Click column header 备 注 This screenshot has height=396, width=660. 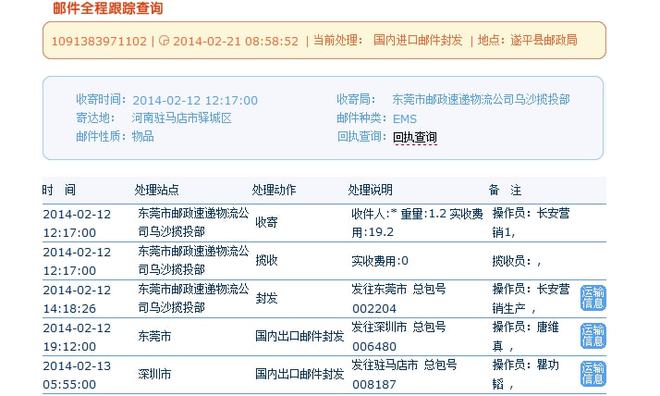[x=505, y=190]
